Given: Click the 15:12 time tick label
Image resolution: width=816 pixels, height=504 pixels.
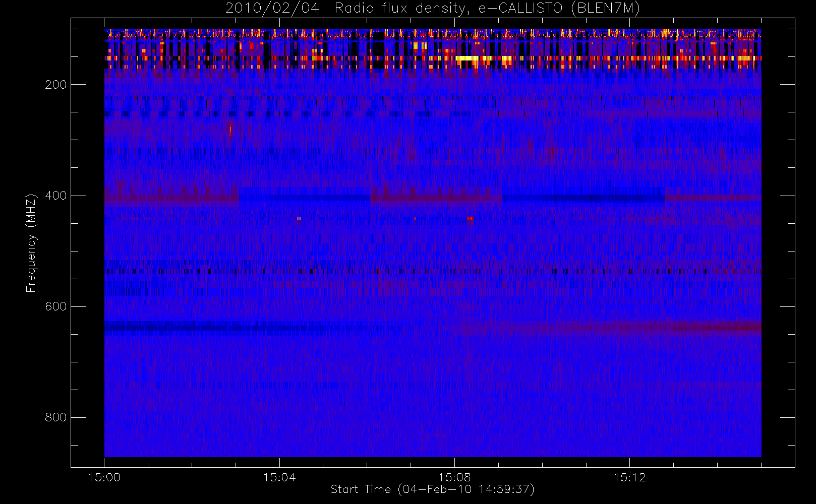Looking at the screenshot, I should click(x=629, y=477).
